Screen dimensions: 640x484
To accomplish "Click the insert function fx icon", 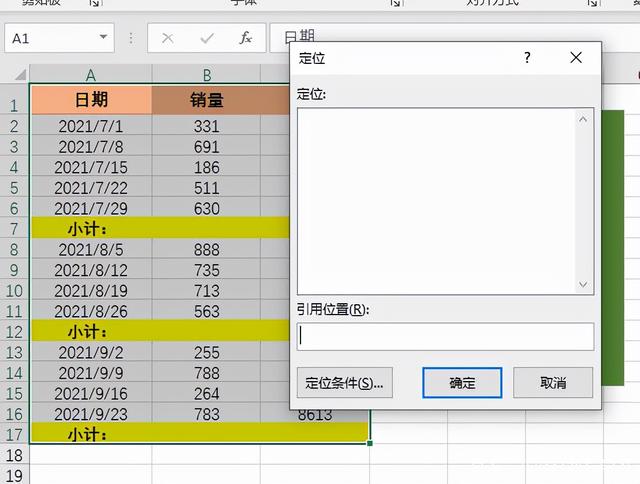I will tap(245, 38).
